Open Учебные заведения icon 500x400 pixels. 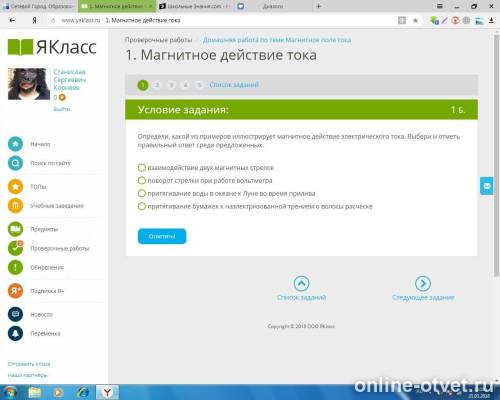pos(15,205)
